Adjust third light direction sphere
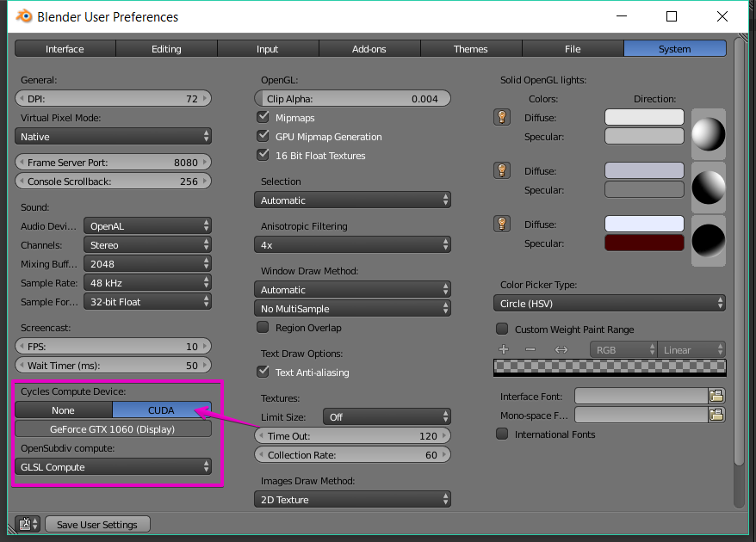This screenshot has width=756, height=542. coord(709,240)
